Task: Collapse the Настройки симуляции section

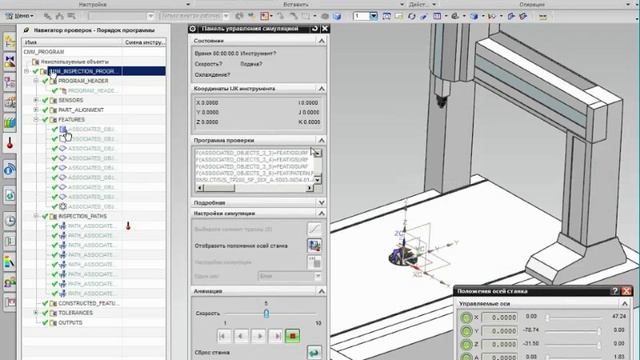Action: [x=321, y=213]
